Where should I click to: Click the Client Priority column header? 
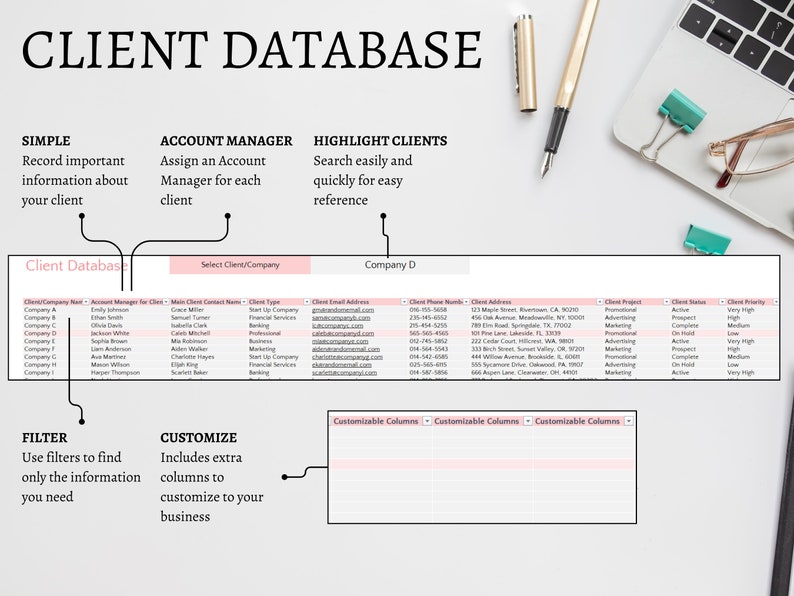(x=746, y=302)
